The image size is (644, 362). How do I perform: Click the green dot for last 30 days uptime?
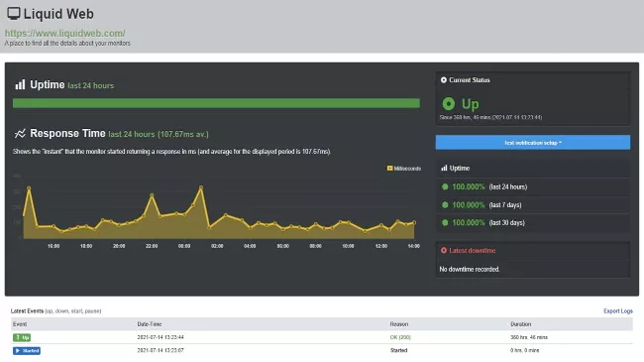point(445,222)
